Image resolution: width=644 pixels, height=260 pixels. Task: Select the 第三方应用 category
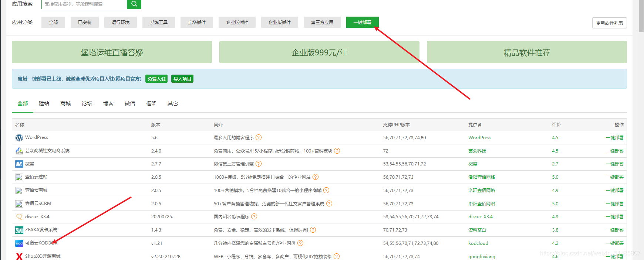[322, 22]
